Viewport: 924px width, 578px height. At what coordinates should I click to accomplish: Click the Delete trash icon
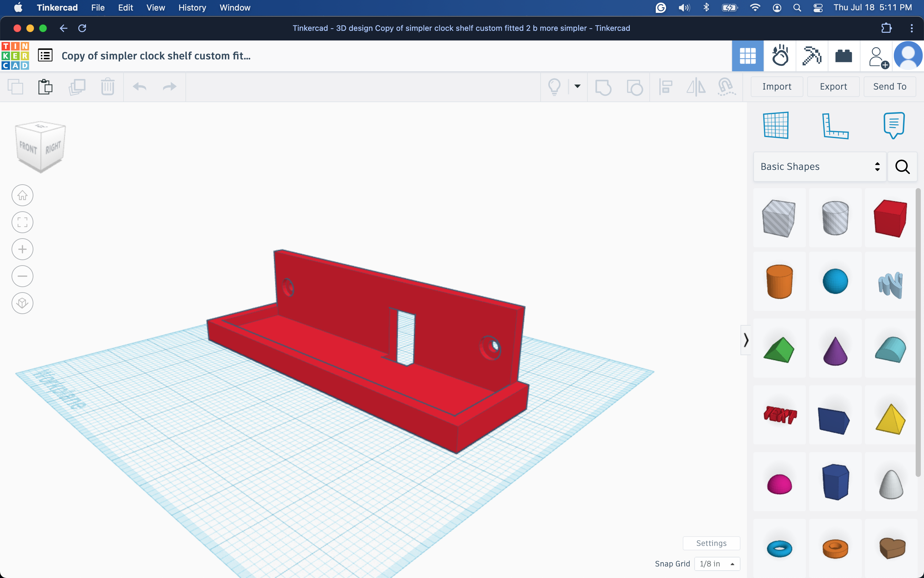[x=108, y=87]
